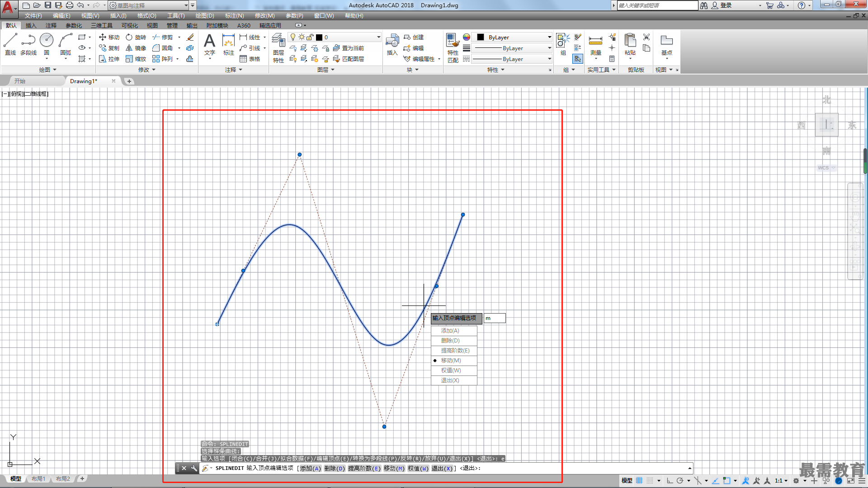The width and height of the screenshot is (868, 488).
Task: Select the Move (移动) option in popup
Action: pos(454,361)
